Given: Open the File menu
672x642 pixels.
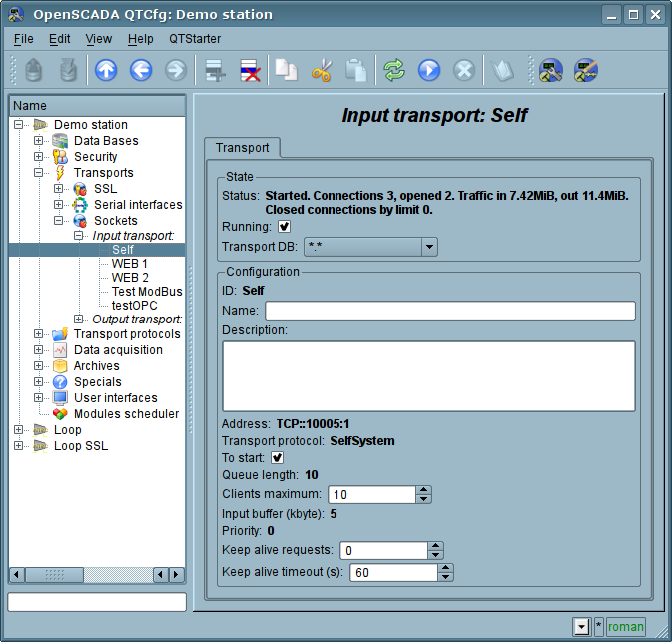Looking at the screenshot, I should tap(23, 39).
